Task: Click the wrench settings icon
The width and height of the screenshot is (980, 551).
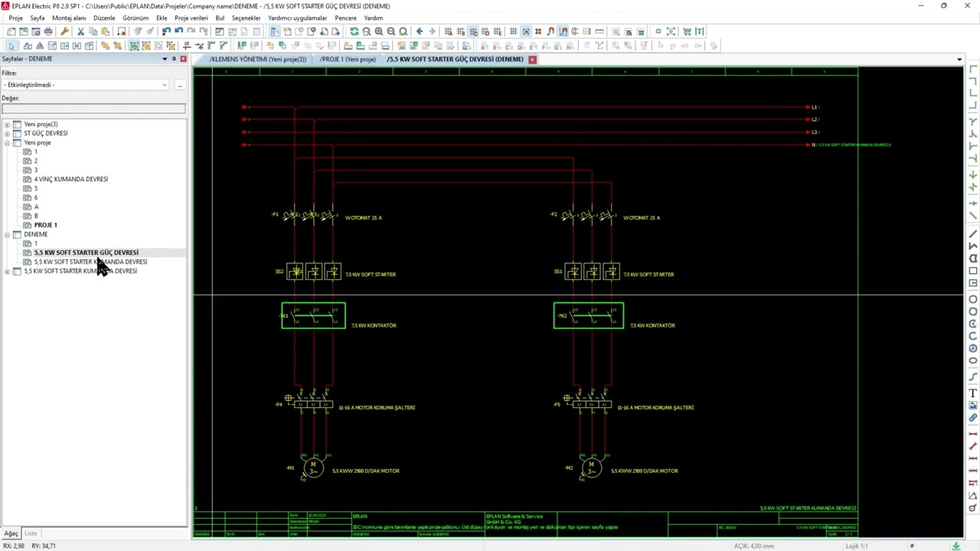Action: tap(64, 31)
